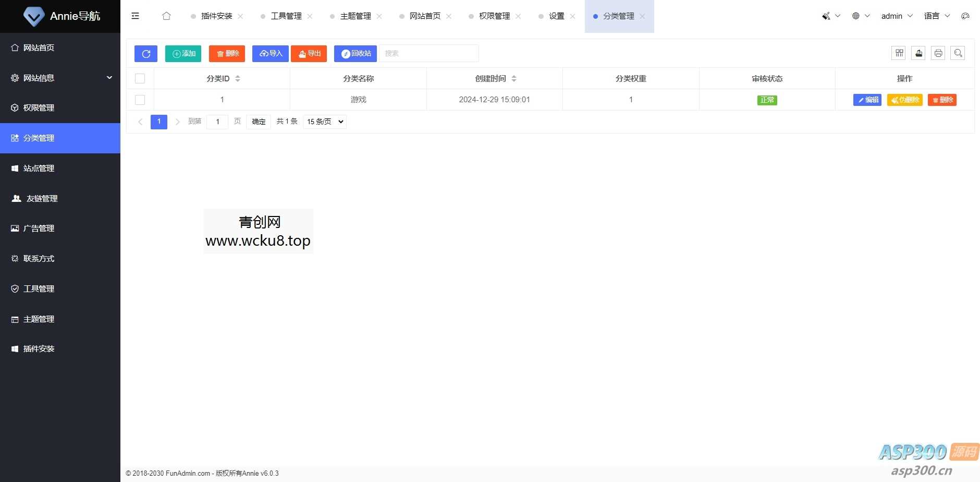Select 分类管理 in the sidebar menu
The height and width of the screenshot is (482, 980).
click(x=39, y=138)
